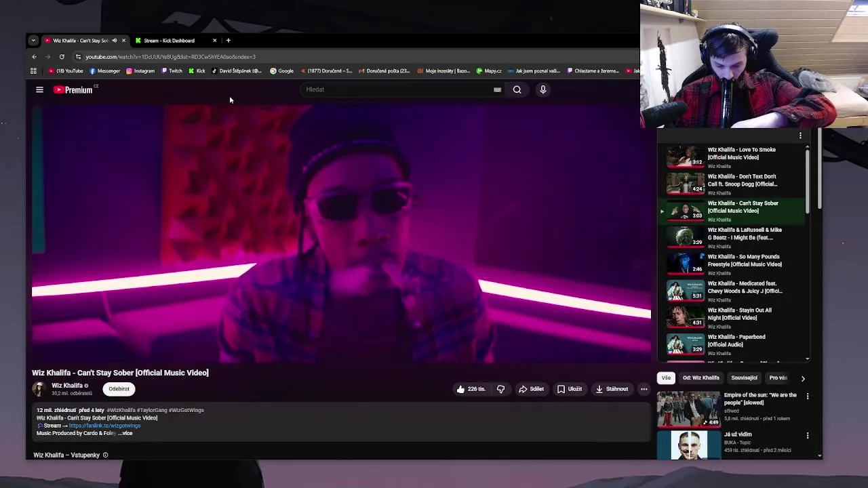Dislike the video with thumbs-down
This screenshot has height=488, width=868.
click(500, 389)
